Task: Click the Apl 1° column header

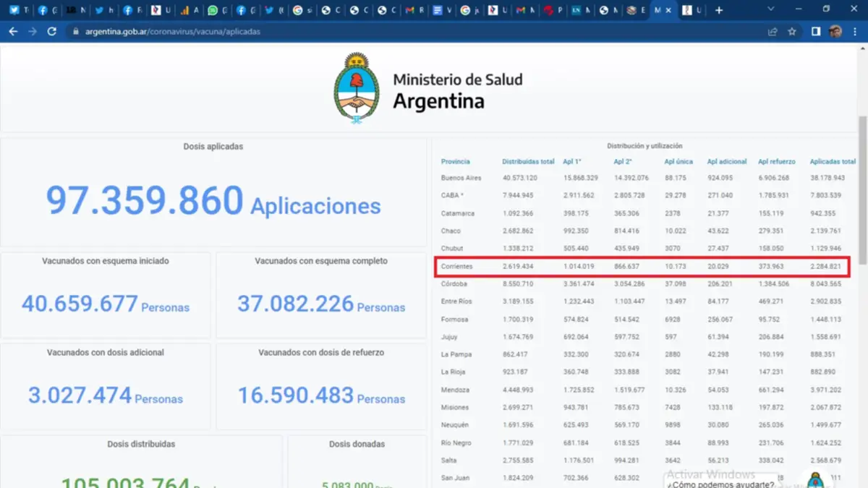Action: click(572, 161)
